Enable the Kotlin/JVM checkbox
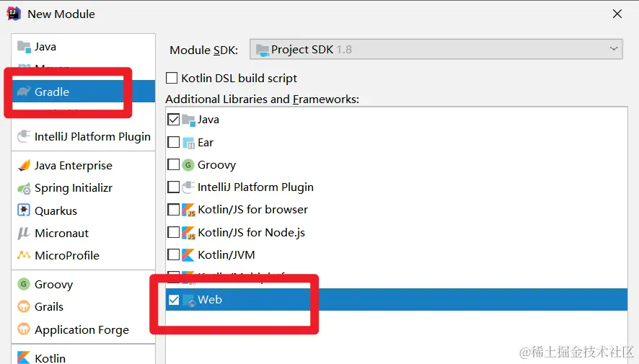The height and width of the screenshot is (364, 639). (x=174, y=254)
